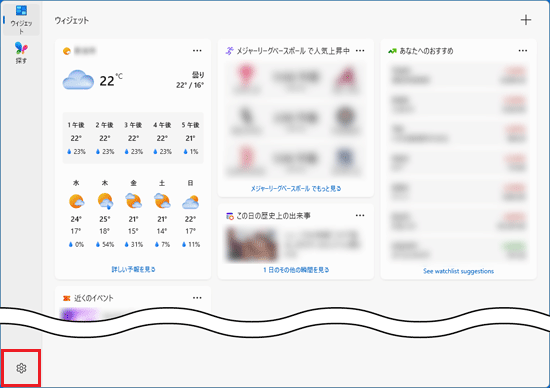Click the 曇り condition text

(x=198, y=75)
